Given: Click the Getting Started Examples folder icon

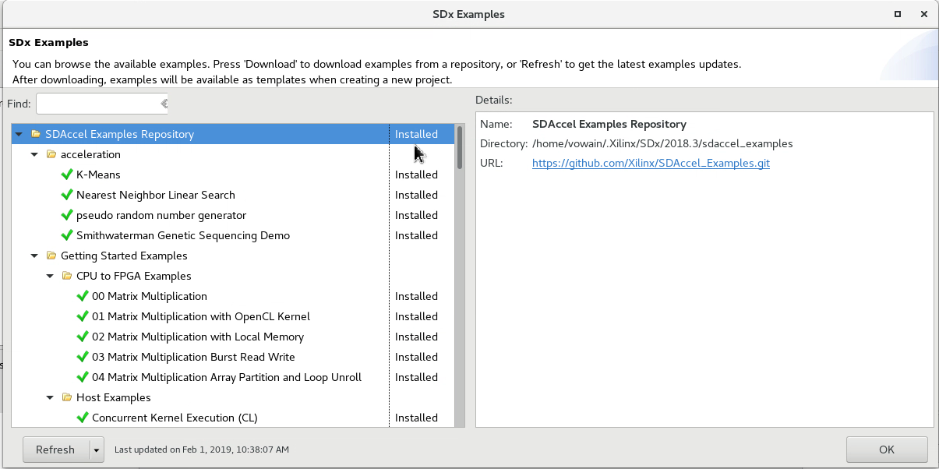Looking at the screenshot, I should click(52, 256).
